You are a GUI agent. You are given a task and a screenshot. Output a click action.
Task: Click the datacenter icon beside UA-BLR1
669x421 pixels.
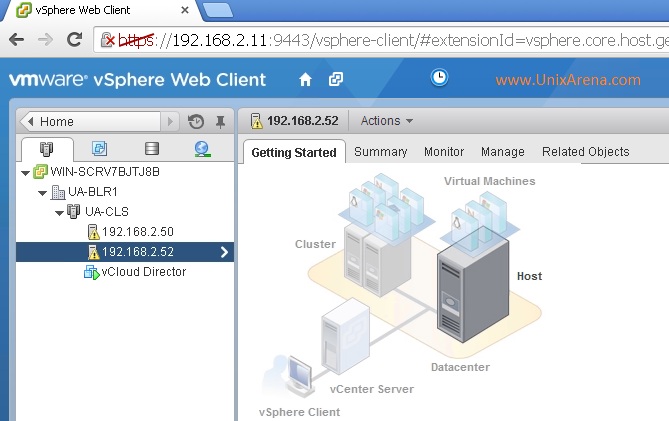point(58,192)
